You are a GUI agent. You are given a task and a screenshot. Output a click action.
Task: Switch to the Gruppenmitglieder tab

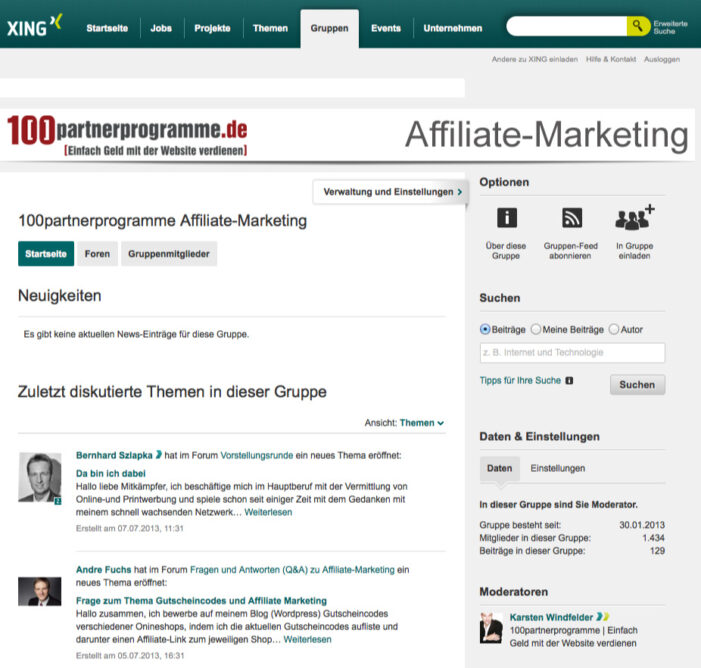[169, 254]
